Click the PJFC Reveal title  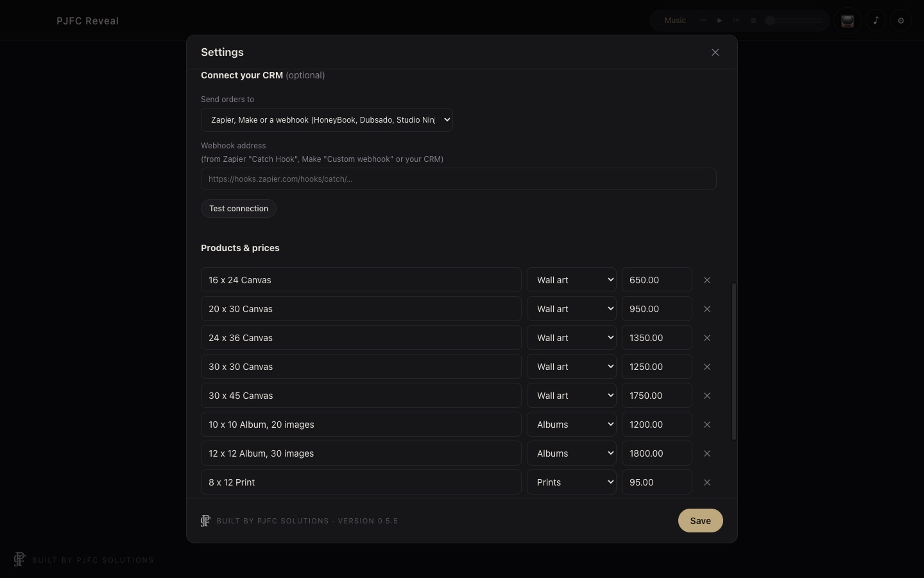pos(87,21)
